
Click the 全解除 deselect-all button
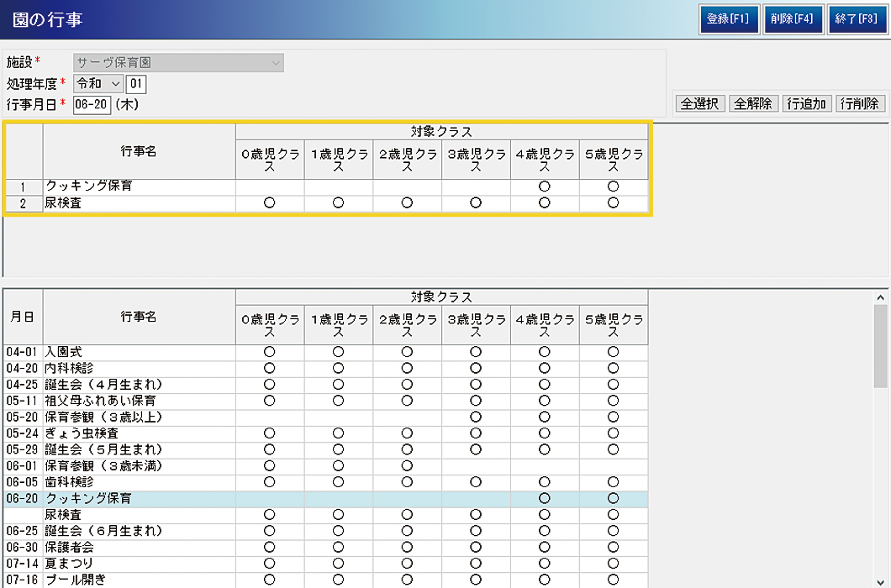[x=752, y=104]
